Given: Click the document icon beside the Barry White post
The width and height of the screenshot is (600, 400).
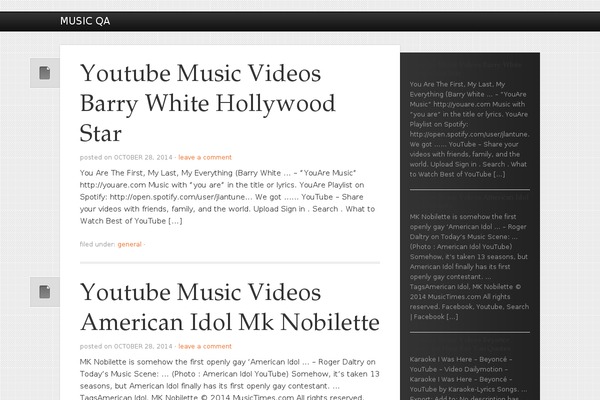Looking at the screenshot, I should [45, 73].
